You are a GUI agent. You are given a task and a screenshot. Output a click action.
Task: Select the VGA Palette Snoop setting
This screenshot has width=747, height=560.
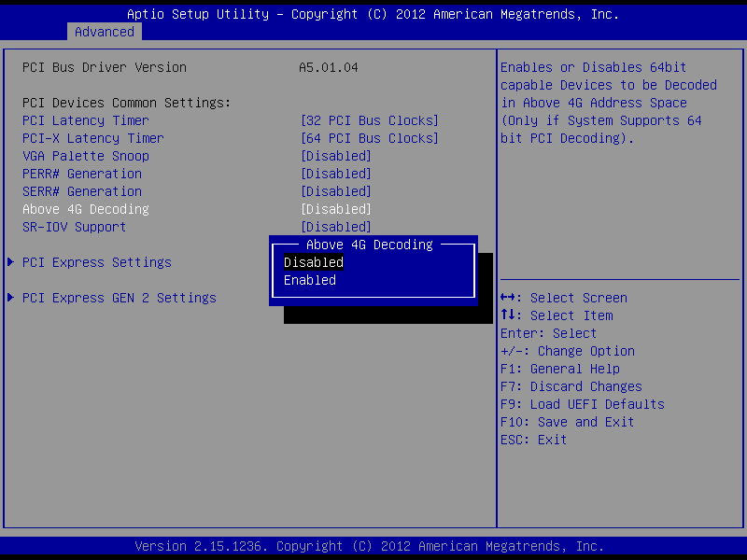pyautogui.click(x=86, y=156)
